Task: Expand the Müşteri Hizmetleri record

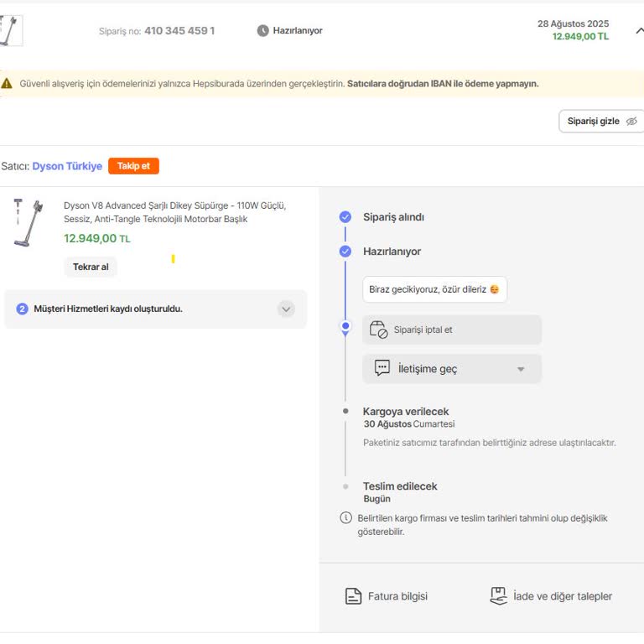Action: pyautogui.click(x=286, y=309)
